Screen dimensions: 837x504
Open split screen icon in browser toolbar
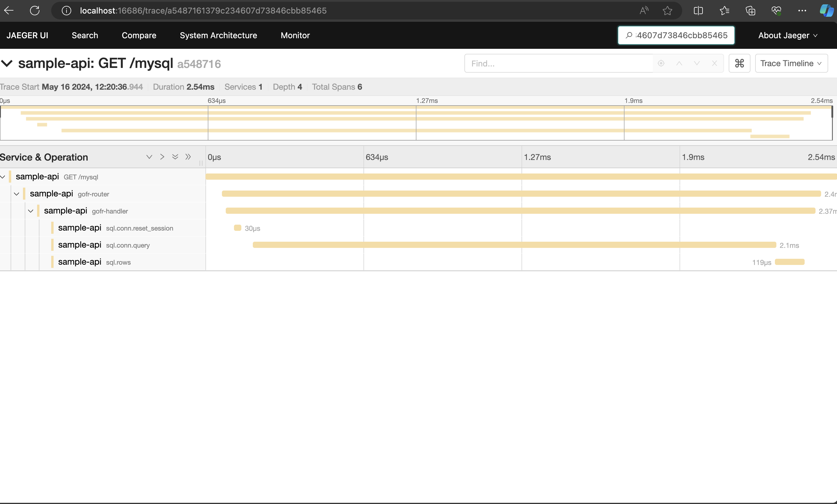[698, 11]
